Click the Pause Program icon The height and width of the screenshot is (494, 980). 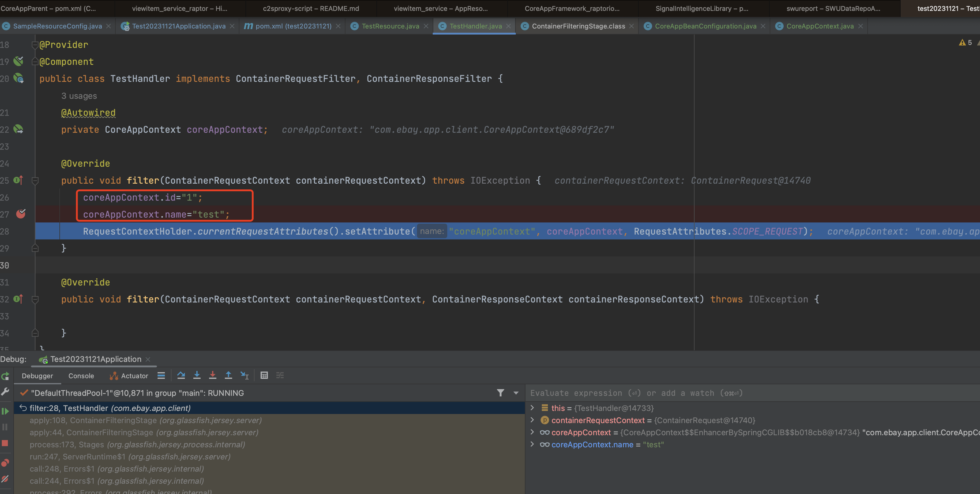(5, 427)
